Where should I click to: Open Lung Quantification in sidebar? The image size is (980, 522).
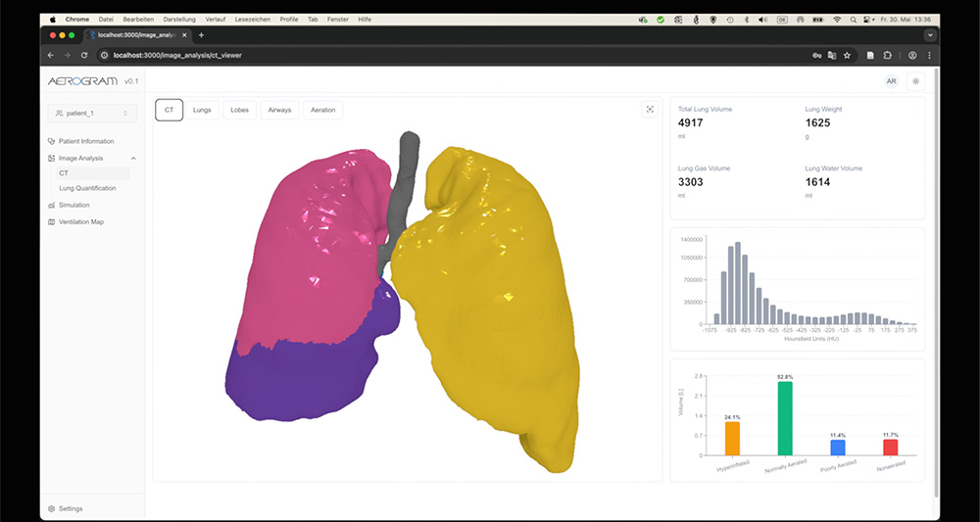(x=87, y=188)
